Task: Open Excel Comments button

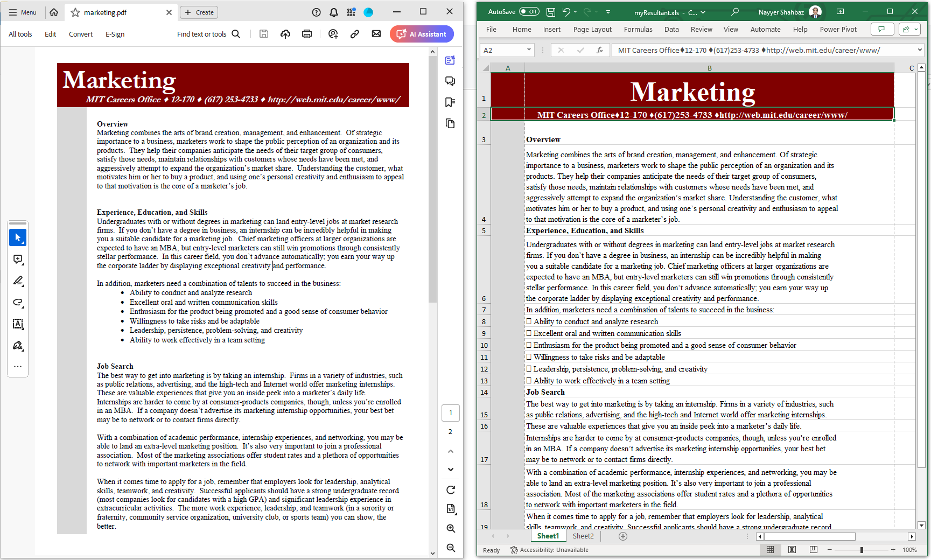Action: (882, 30)
